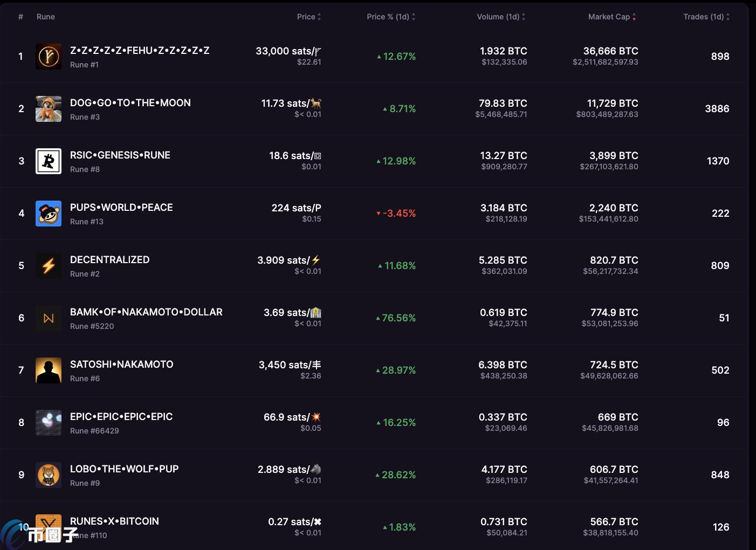Click the DOG•GO•TO•THE•MOON dog avatar

point(49,109)
